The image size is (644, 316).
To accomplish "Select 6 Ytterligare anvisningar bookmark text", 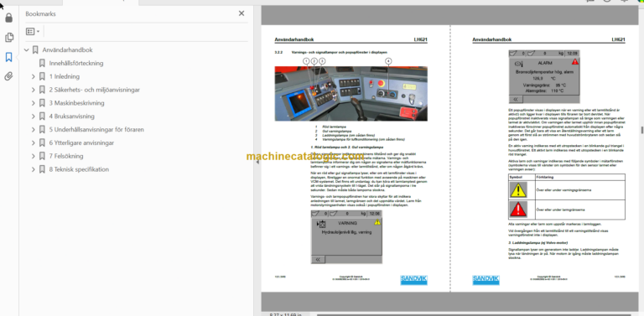I will tap(81, 142).
